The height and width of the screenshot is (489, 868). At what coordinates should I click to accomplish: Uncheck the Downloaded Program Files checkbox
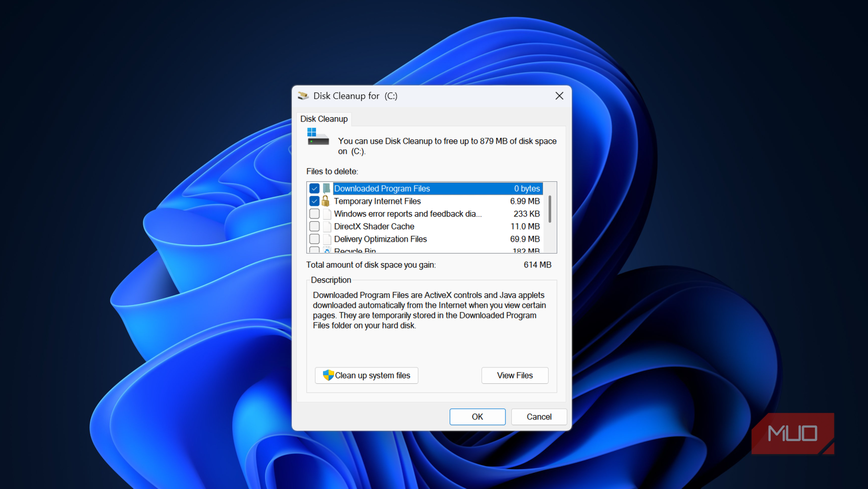(314, 188)
